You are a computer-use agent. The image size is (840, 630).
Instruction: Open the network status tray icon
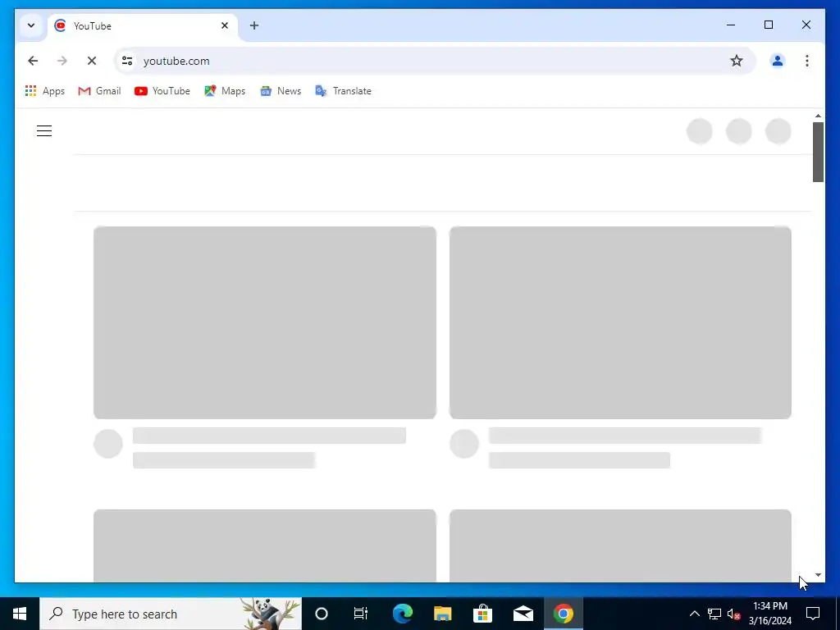coord(714,614)
